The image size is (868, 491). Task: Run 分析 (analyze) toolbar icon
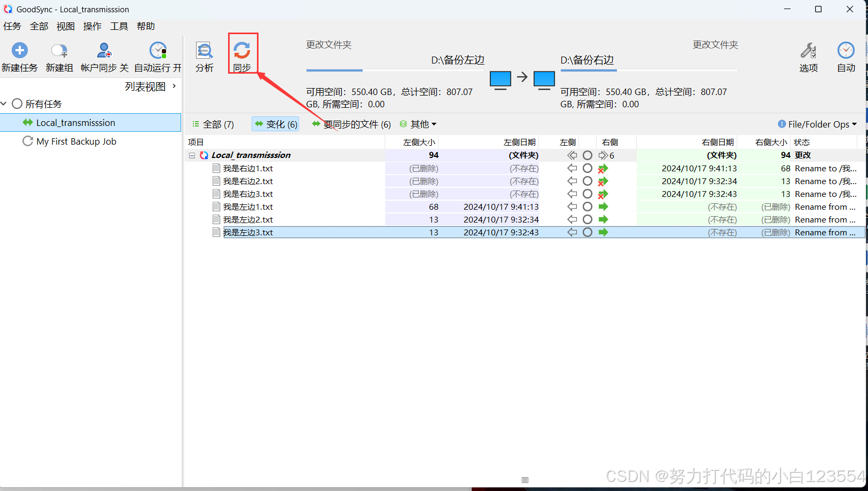204,50
